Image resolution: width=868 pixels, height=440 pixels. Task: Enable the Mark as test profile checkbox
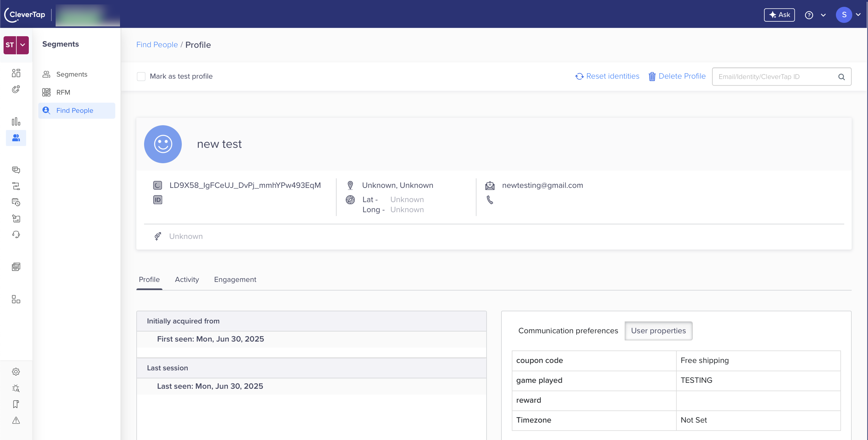tap(141, 76)
